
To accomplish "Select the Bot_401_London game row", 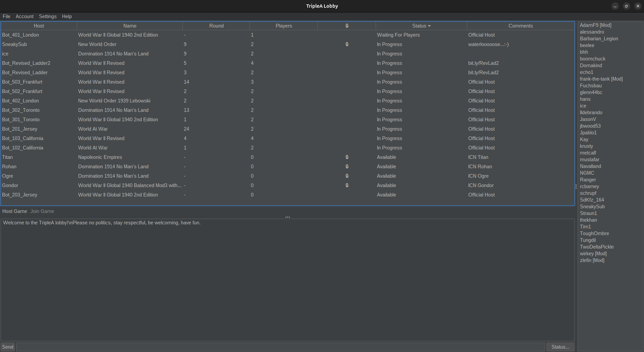I will click(287, 35).
